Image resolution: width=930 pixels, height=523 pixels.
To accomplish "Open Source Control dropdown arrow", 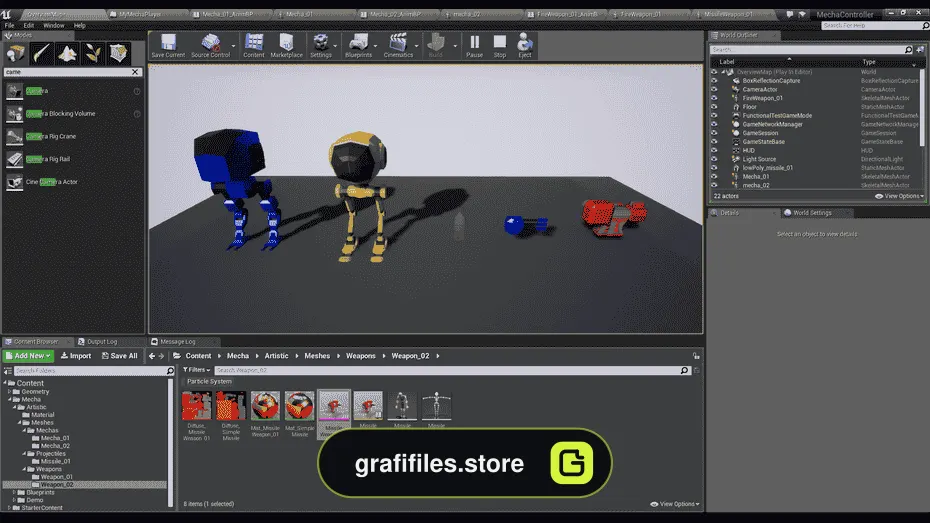I will (234, 46).
